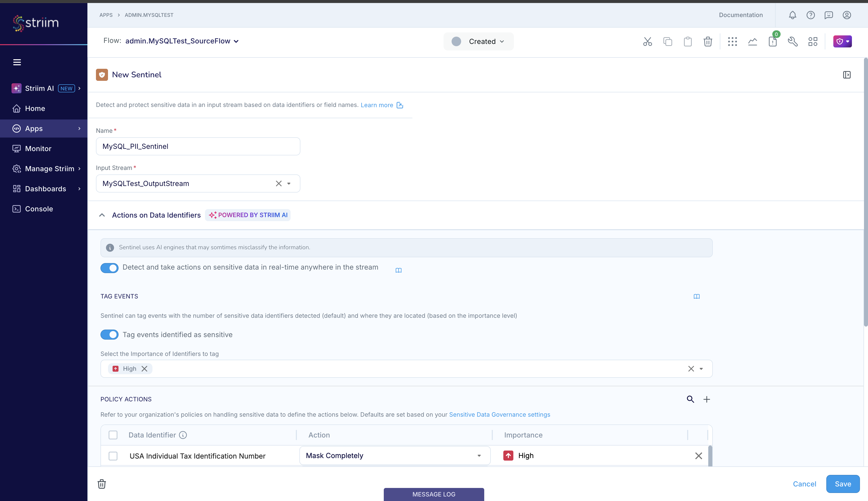Save the new Sentinel configuration
This screenshot has width=868, height=501.
click(842, 484)
